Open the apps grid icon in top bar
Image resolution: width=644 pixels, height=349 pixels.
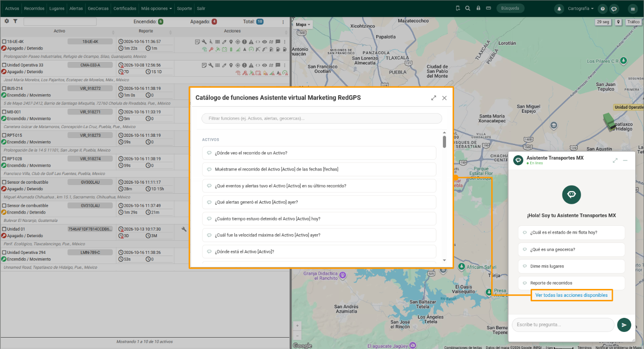click(633, 8)
